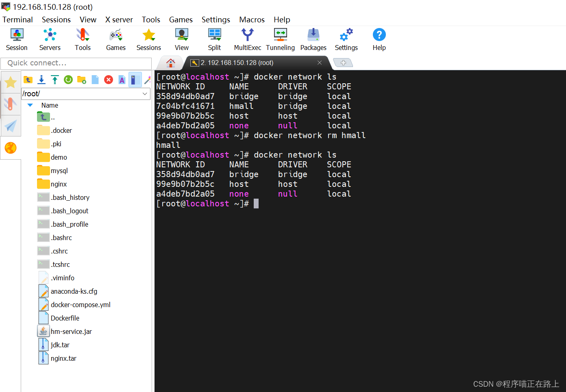Click the Help question mark icon
The width and height of the screenshot is (566, 392).
click(x=379, y=39)
